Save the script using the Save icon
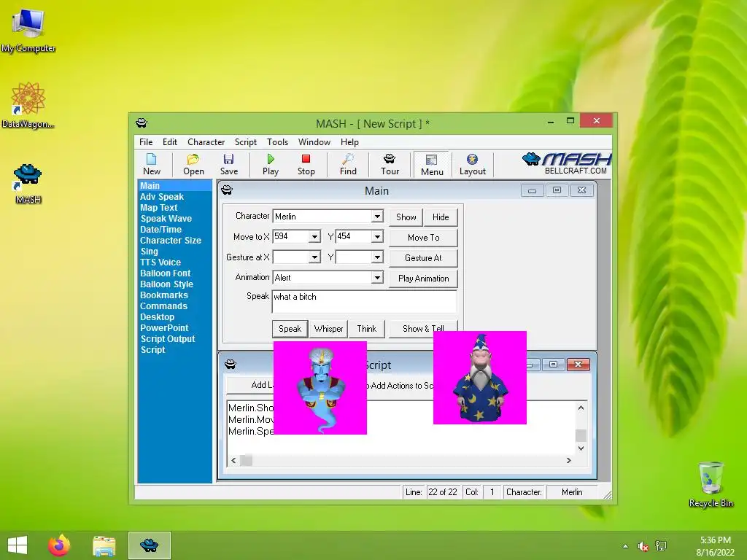 (x=228, y=164)
